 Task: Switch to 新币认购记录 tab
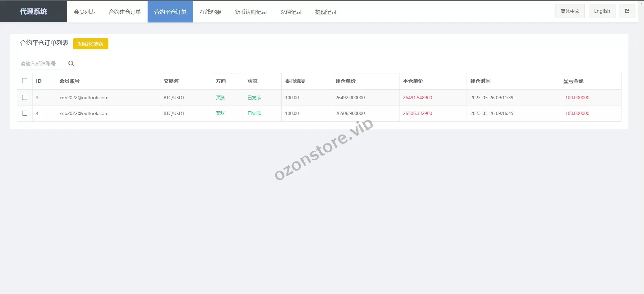coord(251,12)
